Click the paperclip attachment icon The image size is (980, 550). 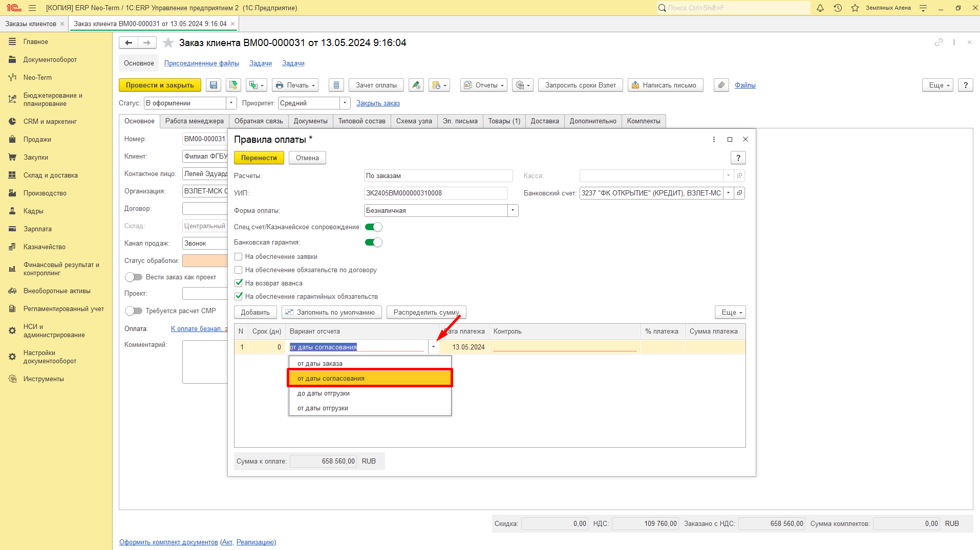pos(721,85)
